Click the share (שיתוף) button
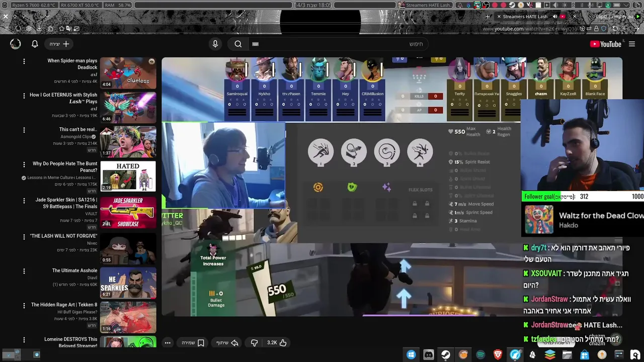This screenshot has width=644, height=362. coord(227,342)
